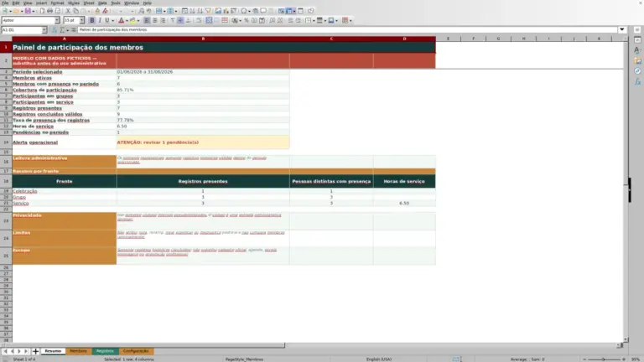The width and height of the screenshot is (644, 362).
Task: Open the sidebar Navigator deck icon
Action: 637,71
